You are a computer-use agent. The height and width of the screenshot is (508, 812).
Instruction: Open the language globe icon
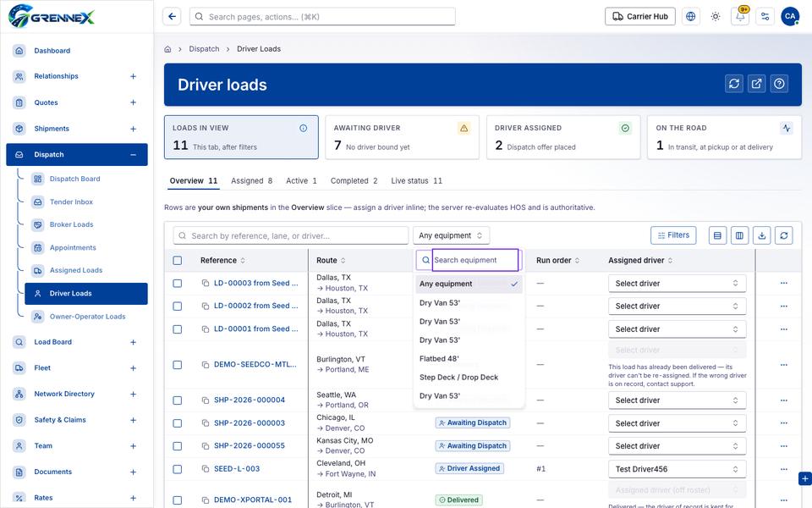point(690,17)
